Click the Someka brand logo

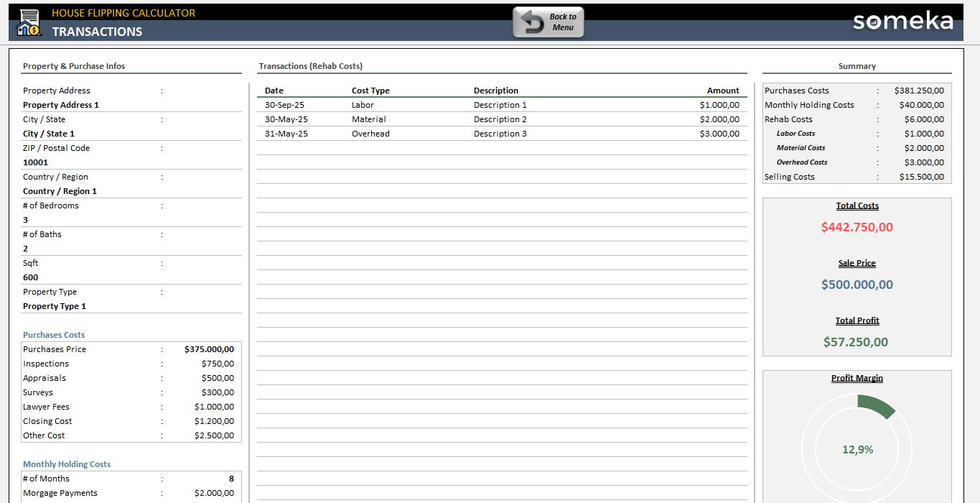coord(902,22)
